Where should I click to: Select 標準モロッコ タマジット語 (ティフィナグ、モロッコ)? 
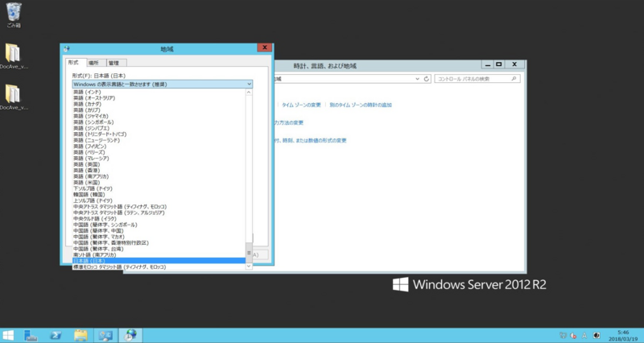(x=159, y=267)
